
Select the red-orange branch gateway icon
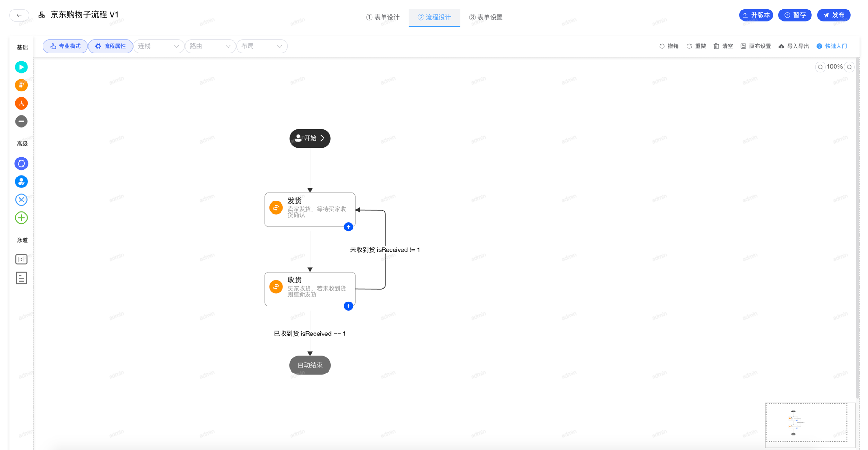(21, 103)
